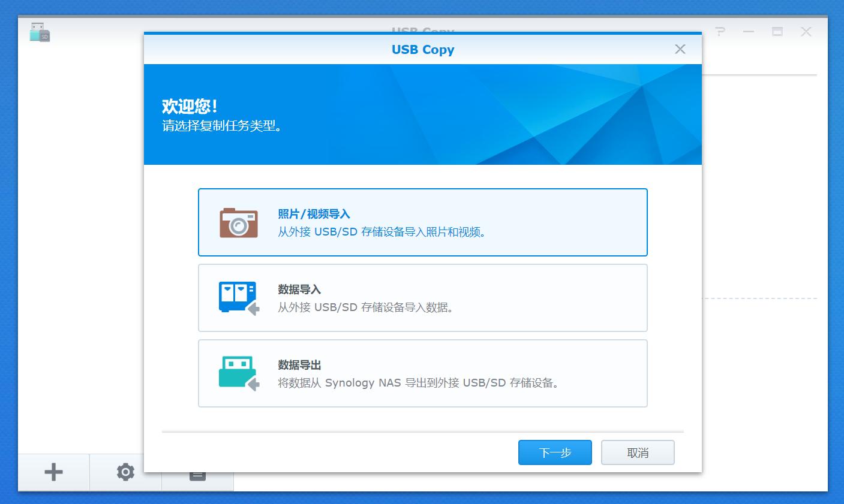Open settings with the gear icon
Screen dimensions: 844x504
click(x=125, y=472)
